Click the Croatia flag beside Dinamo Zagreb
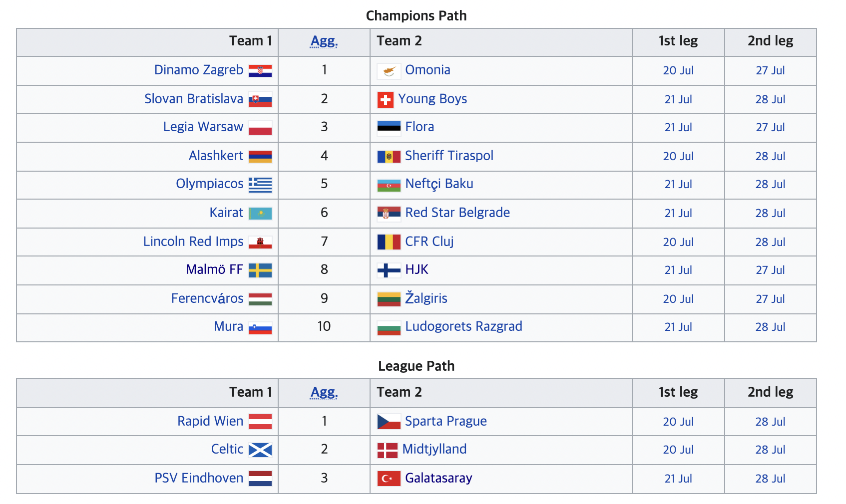Image resolution: width=846 pixels, height=504 pixels. click(x=260, y=71)
